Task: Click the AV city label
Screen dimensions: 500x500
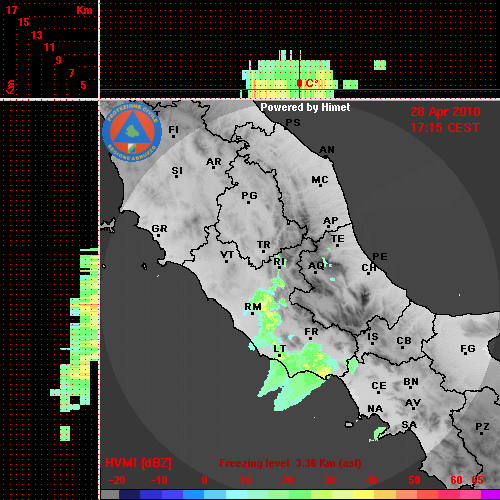Action: click(413, 403)
